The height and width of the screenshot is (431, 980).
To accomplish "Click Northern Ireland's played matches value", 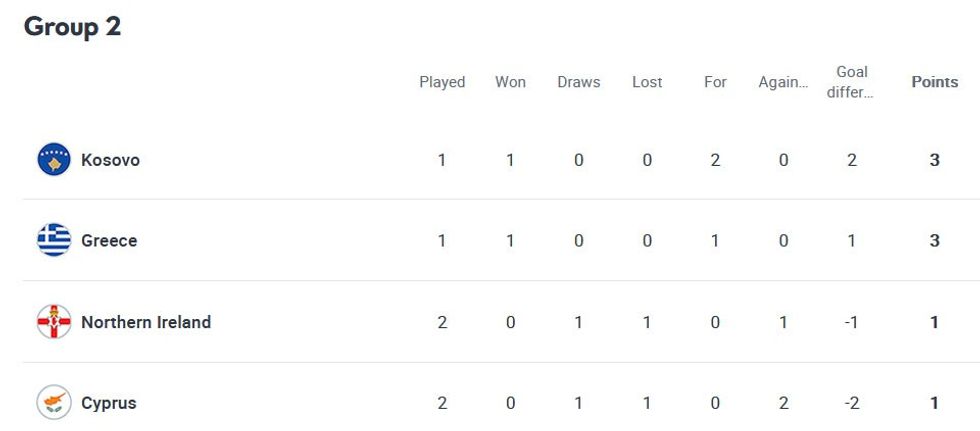I will (442, 322).
